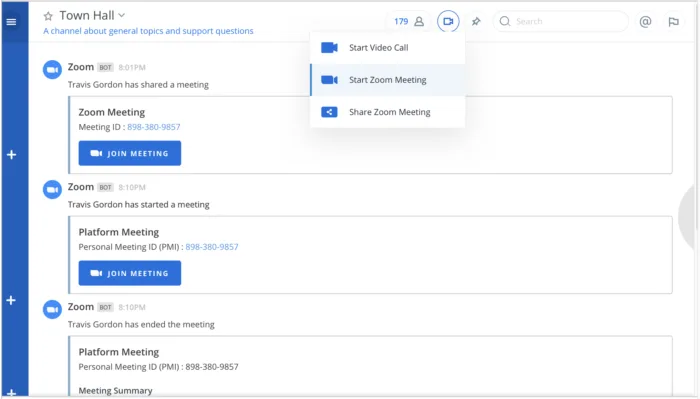Click 8:10PM timestamp on started-meeting post

click(132, 187)
